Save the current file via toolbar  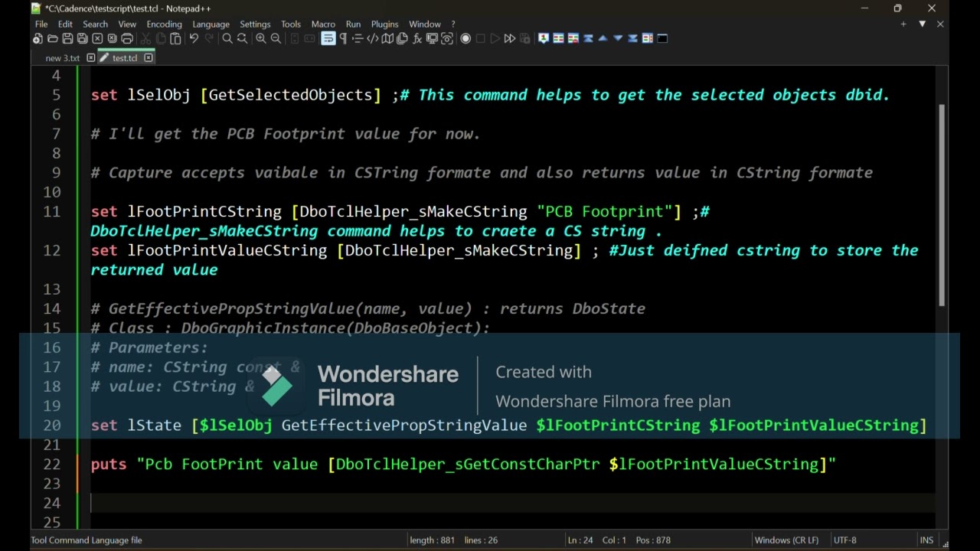tap(67, 38)
